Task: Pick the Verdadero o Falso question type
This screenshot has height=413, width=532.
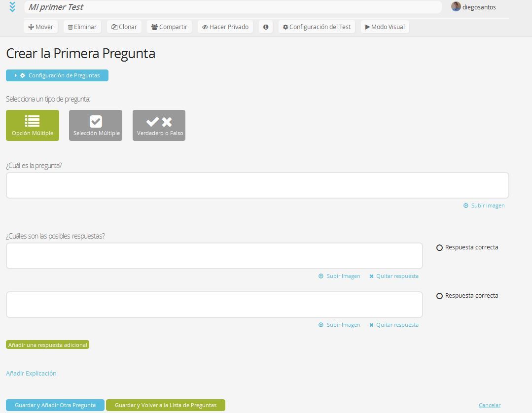Action: click(x=159, y=125)
